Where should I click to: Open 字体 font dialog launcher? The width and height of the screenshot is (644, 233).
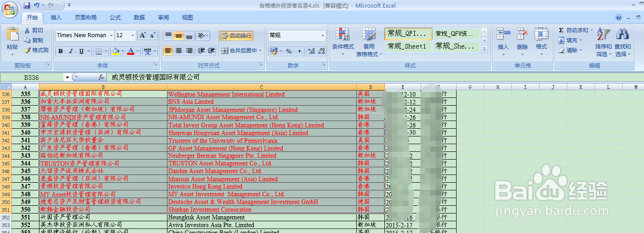click(x=156, y=65)
